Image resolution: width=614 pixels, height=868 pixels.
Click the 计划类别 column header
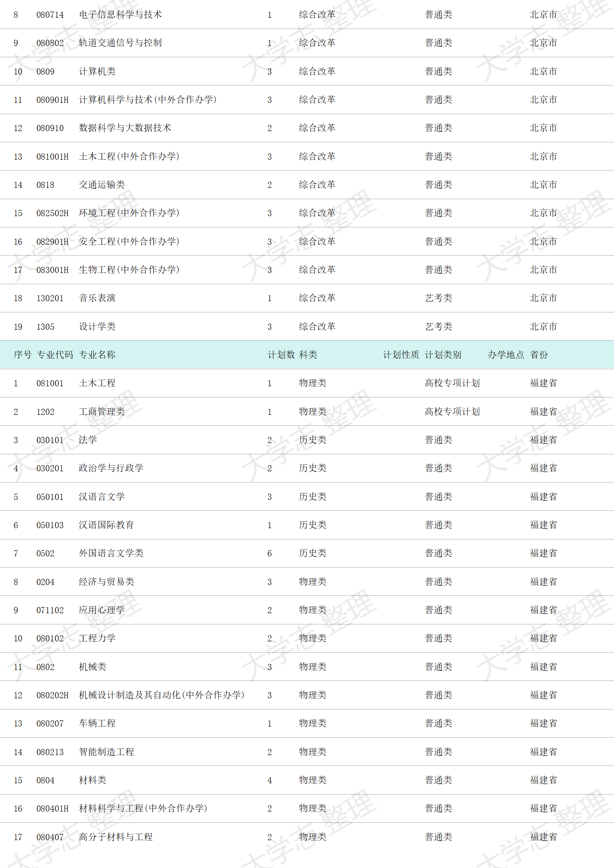[443, 355]
